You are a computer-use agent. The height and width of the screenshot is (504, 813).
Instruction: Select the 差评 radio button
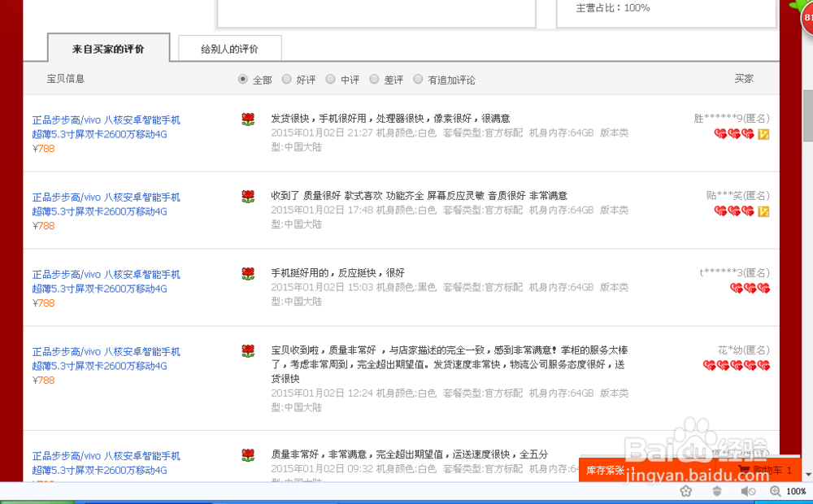coord(374,79)
